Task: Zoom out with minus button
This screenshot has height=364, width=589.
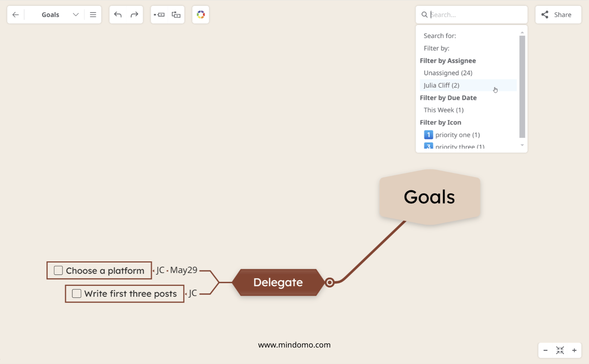Action: [545, 350]
